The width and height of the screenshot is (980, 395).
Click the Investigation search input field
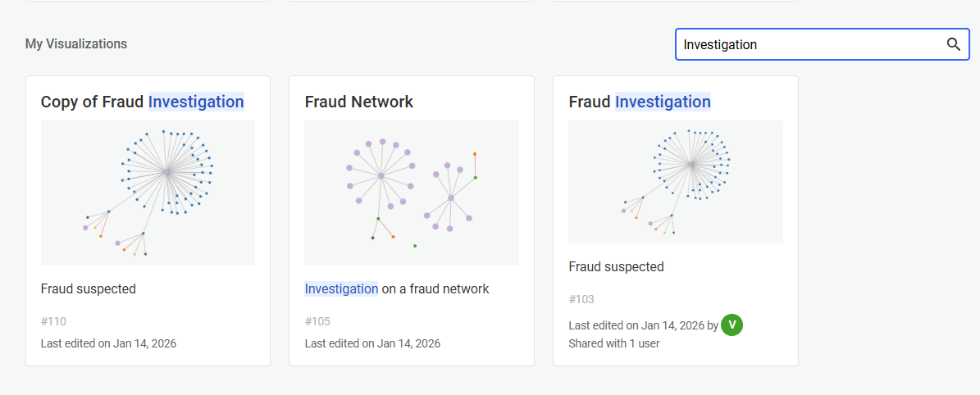808,44
